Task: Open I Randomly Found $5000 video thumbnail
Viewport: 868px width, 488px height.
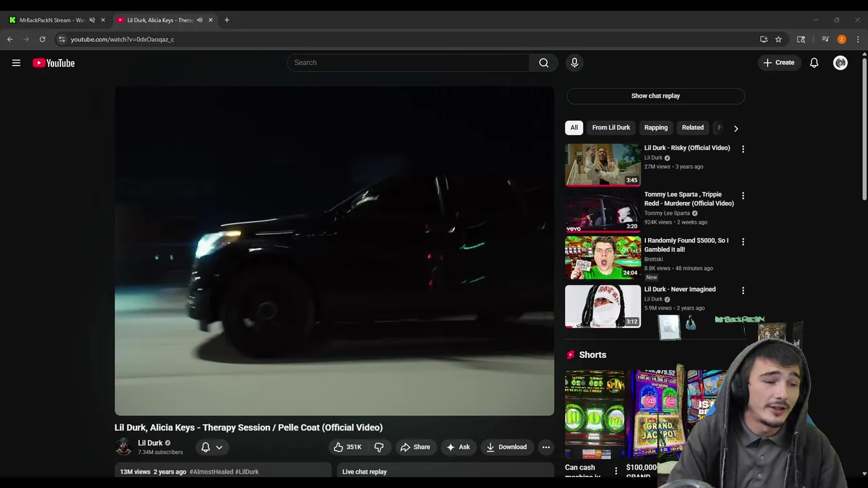Action: click(x=603, y=258)
